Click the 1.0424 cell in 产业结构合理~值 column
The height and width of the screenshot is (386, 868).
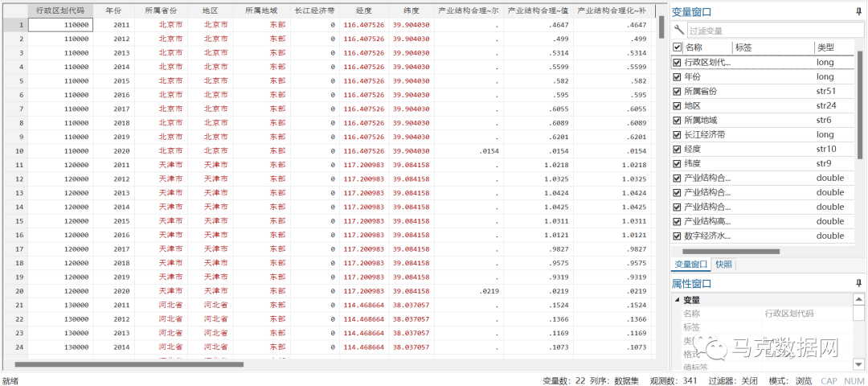click(538, 193)
